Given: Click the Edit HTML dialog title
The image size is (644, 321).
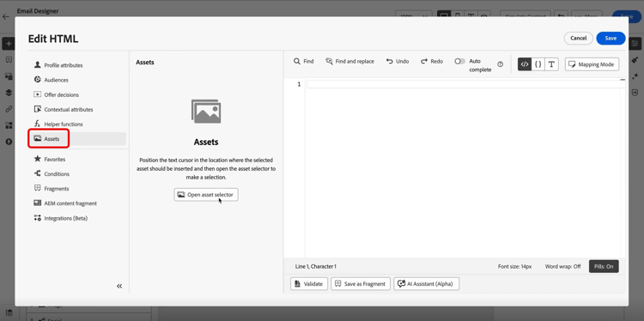Looking at the screenshot, I should point(53,39).
